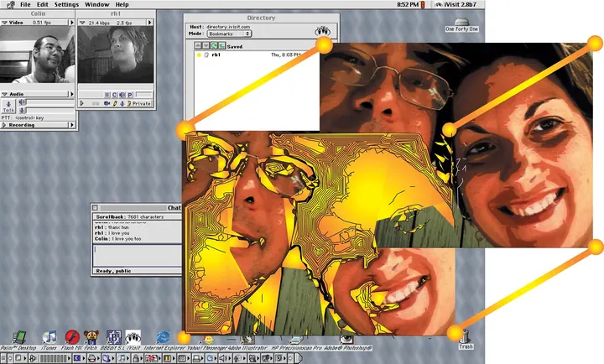Click the menu bar clock showing 8:52 PM

pos(408,5)
